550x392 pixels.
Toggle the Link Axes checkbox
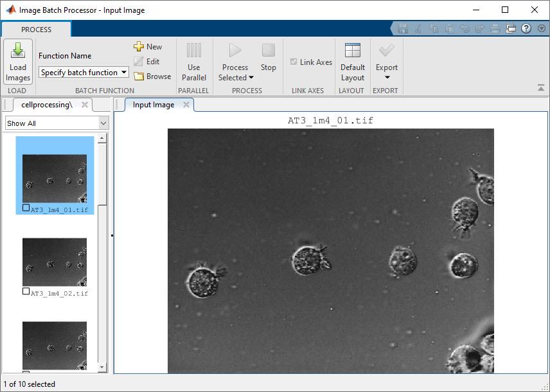294,62
